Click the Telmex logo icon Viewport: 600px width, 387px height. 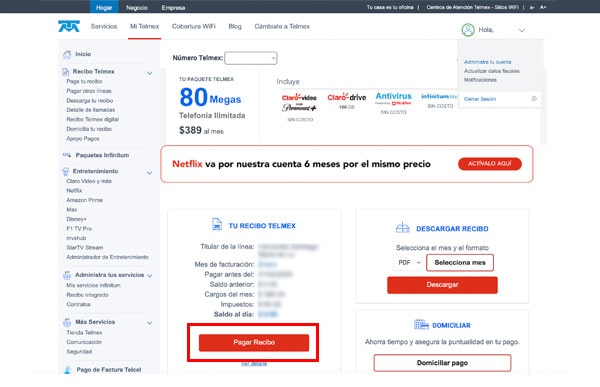click(x=69, y=26)
